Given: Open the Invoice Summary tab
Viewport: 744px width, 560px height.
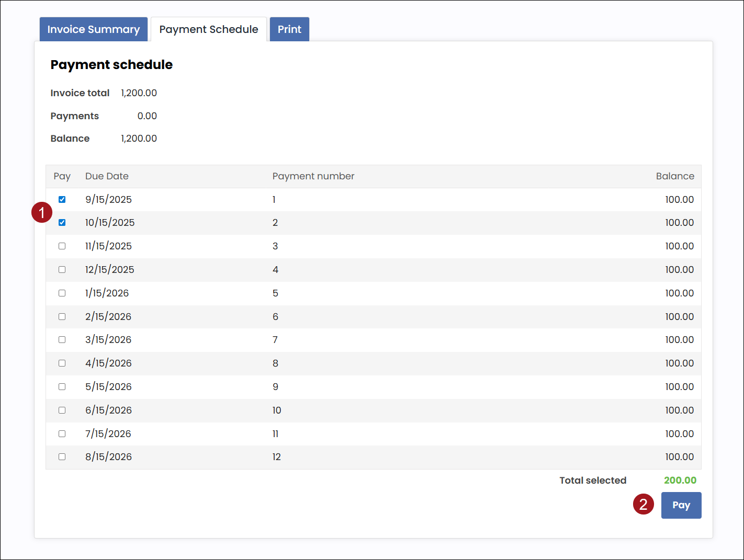Looking at the screenshot, I should point(94,29).
